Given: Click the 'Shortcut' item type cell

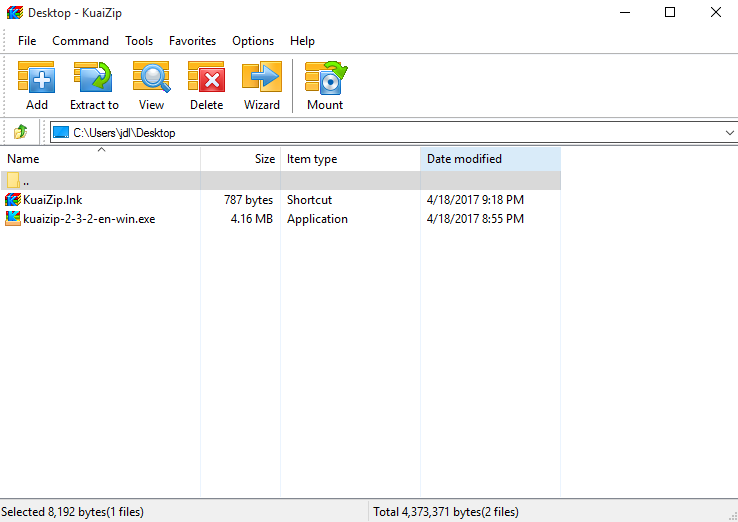Looking at the screenshot, I should tap(309, 200).
